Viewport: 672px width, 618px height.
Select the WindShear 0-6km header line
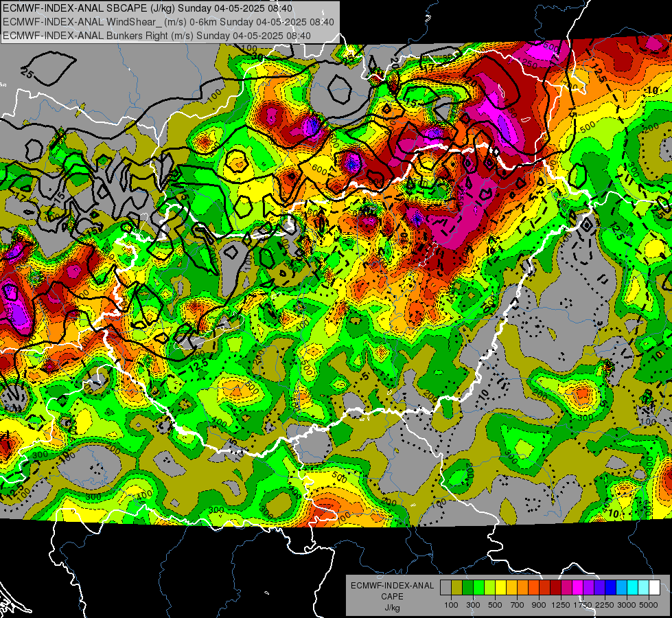point(168,22)
